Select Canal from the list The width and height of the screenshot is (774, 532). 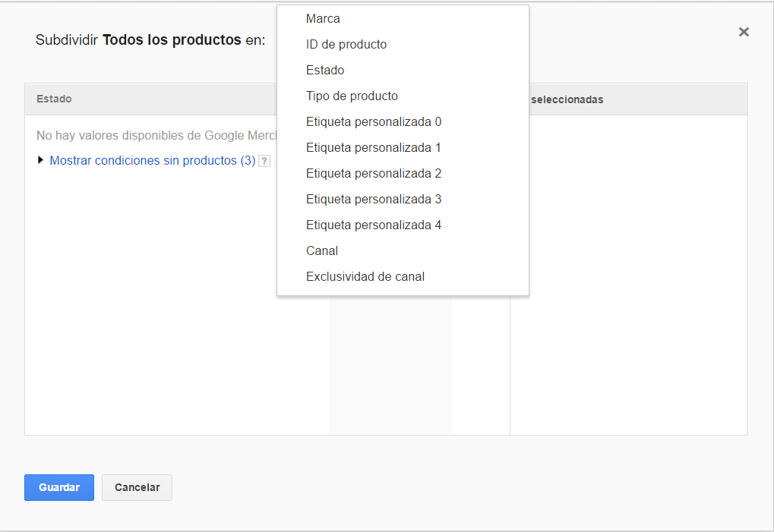click(x=403, y=251)
